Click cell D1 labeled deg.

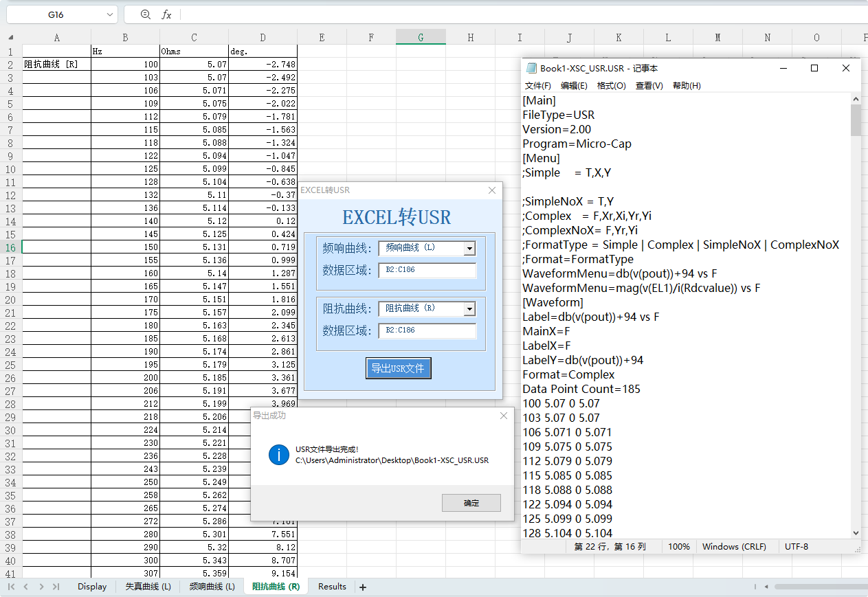pyautogui.click(x=263, y=52)
